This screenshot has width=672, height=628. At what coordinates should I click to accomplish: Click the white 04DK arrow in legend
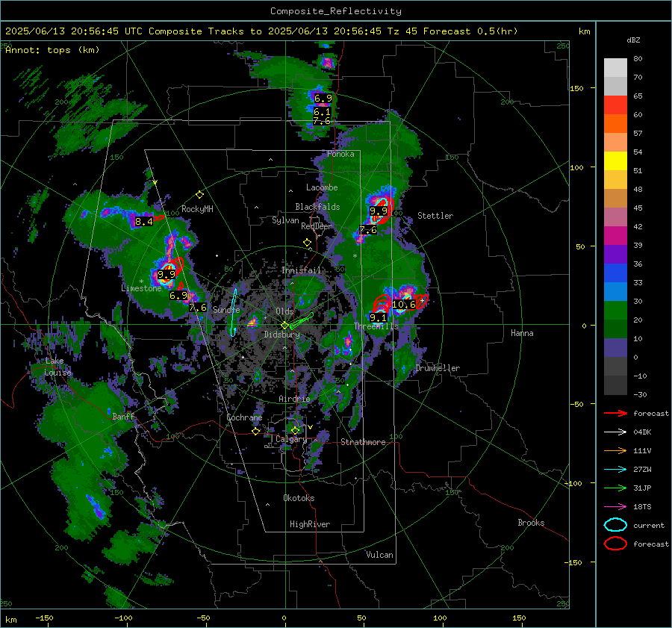pyautogui.click(x=615, y=432)
